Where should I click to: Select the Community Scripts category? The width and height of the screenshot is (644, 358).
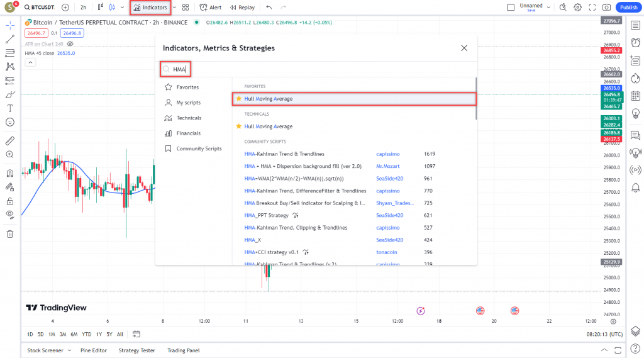coord(199,148)
